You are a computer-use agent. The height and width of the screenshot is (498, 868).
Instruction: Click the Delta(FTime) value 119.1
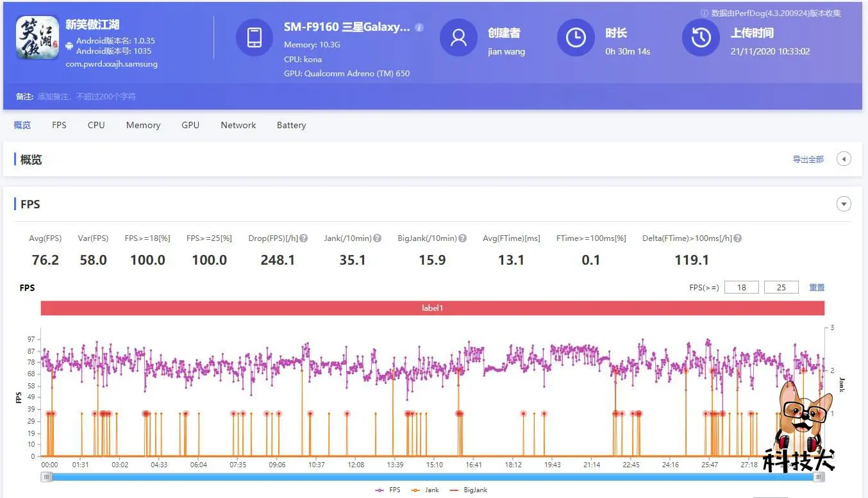[x=692, y=260]
